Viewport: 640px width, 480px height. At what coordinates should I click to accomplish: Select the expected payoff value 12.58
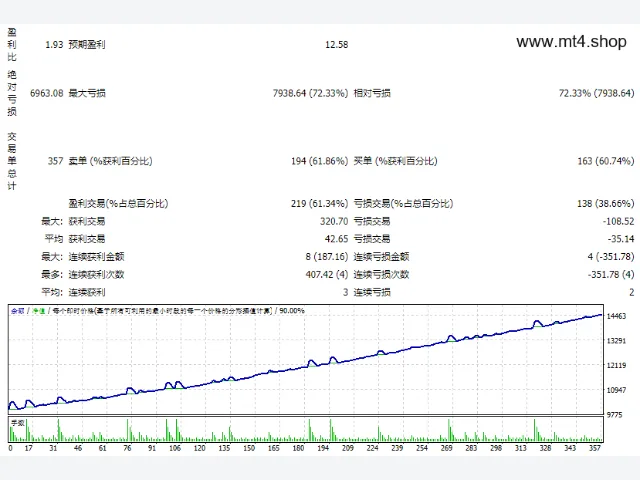336,44
